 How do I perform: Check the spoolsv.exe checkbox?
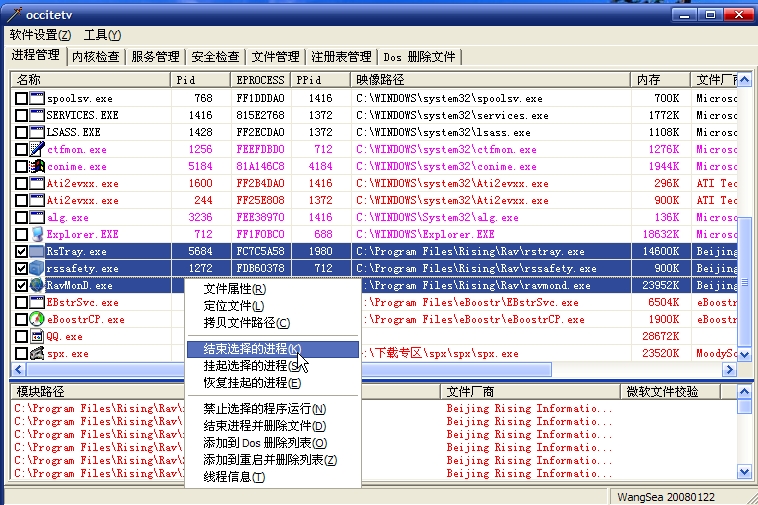21,99
